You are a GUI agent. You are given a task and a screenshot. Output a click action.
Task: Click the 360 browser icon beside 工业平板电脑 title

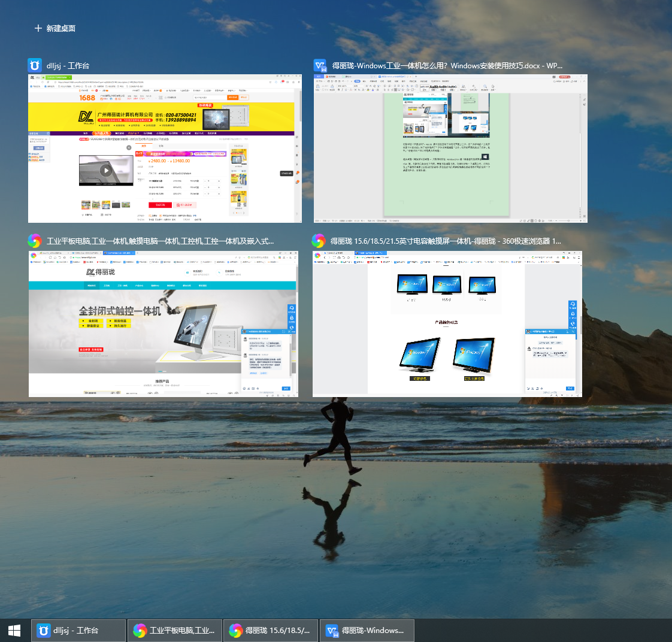pyautogui.click(x=35, y=241)
